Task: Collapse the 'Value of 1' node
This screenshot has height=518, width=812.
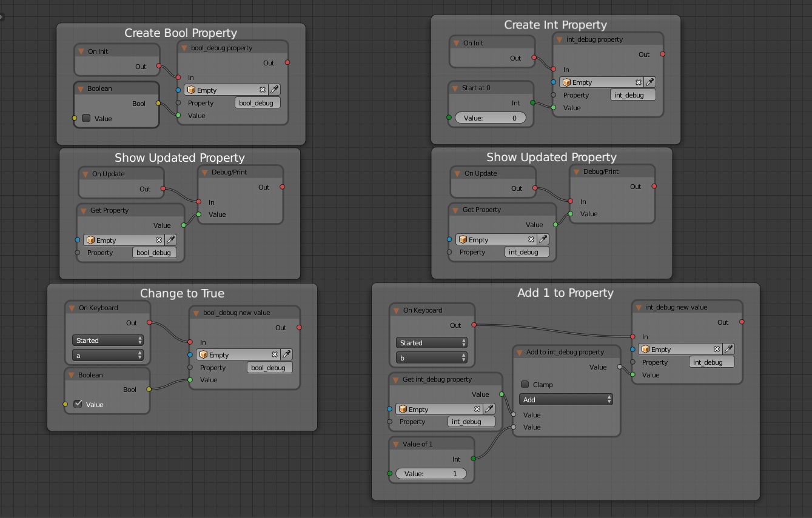Action: tap(396, 444)
